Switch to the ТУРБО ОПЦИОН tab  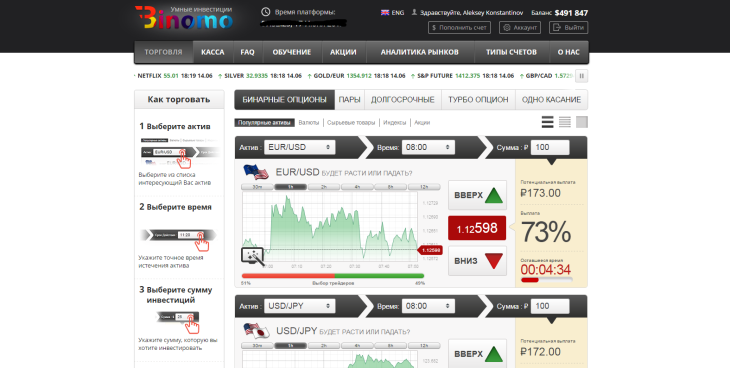pyautogui.click(x=478, y=100)
